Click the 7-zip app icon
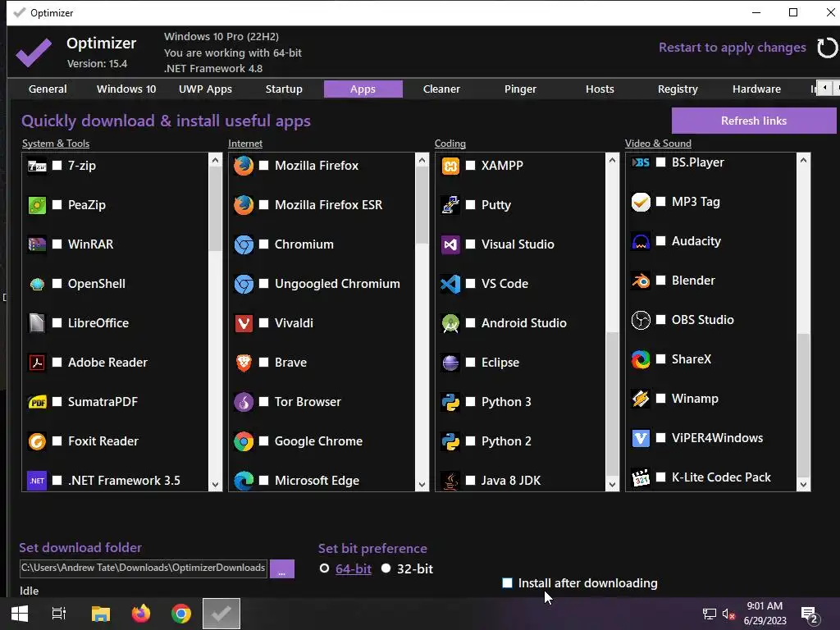Image resolution: width=840 pixels, height=630 pixels. coord(37,166)
